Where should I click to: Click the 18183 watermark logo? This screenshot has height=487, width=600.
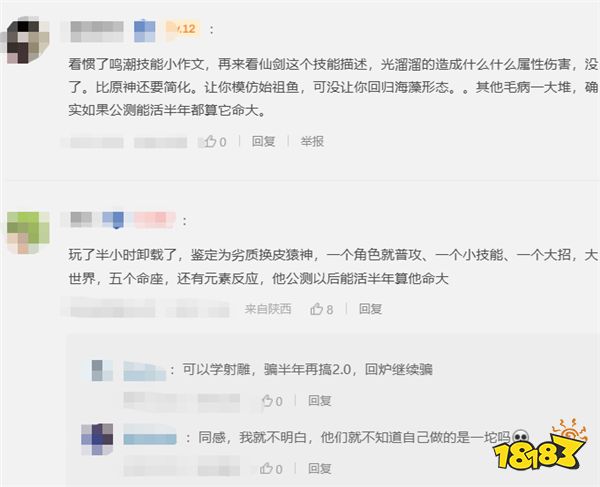[540, 448]
